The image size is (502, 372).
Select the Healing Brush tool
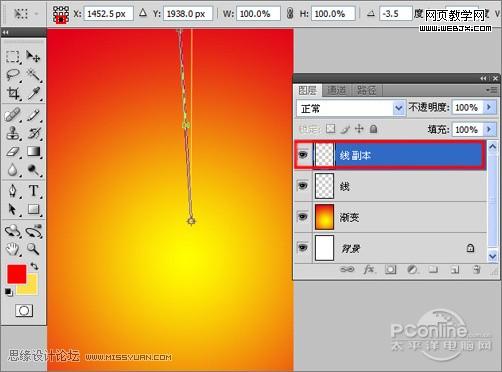(x=13, y=115)
